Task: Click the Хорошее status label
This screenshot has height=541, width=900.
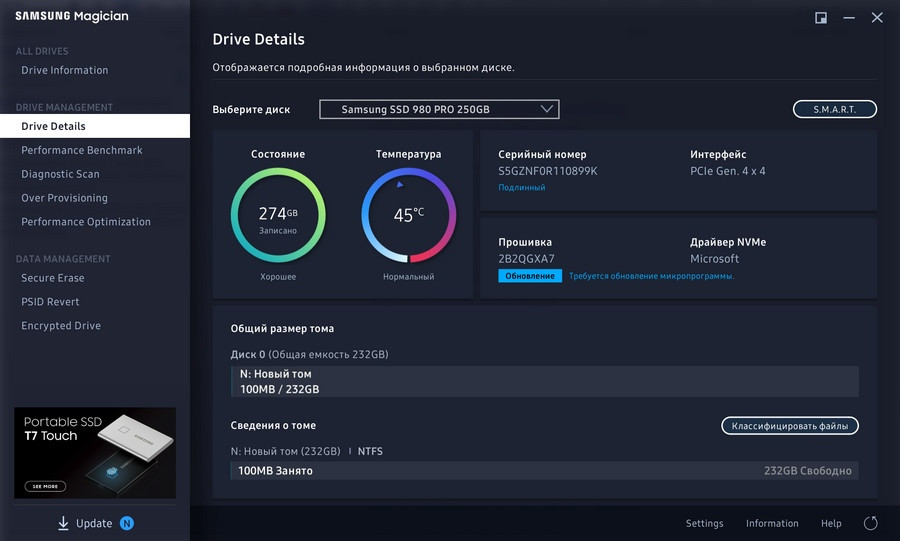Action: pyautogui.click(x=278, y=277)
